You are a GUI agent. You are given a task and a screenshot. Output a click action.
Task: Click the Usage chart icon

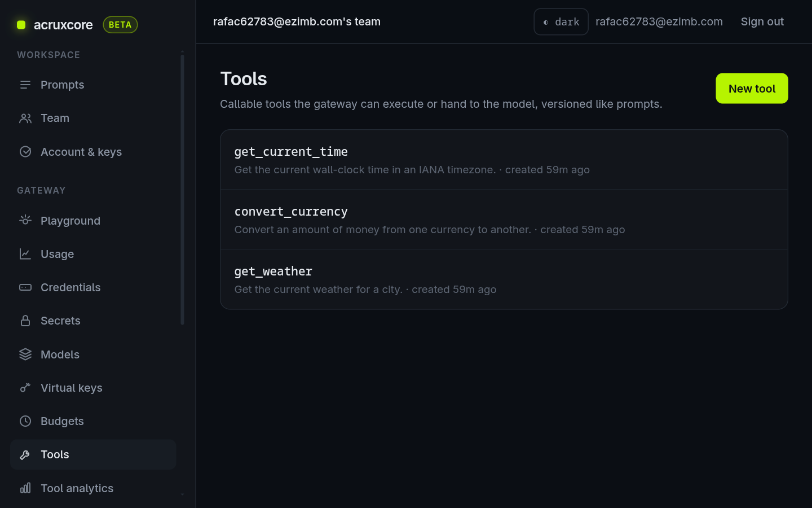(x=25, y=254)
